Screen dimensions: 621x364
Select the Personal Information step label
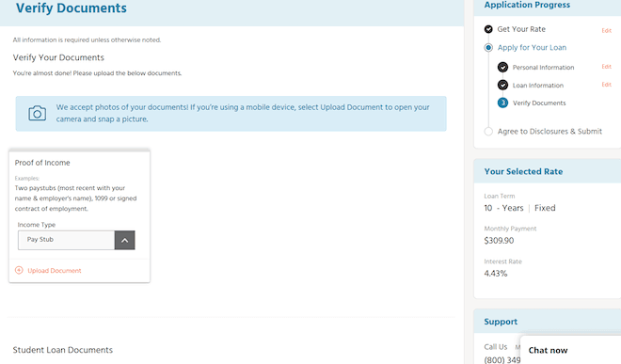pyautogui.click(x=543, y=68)
